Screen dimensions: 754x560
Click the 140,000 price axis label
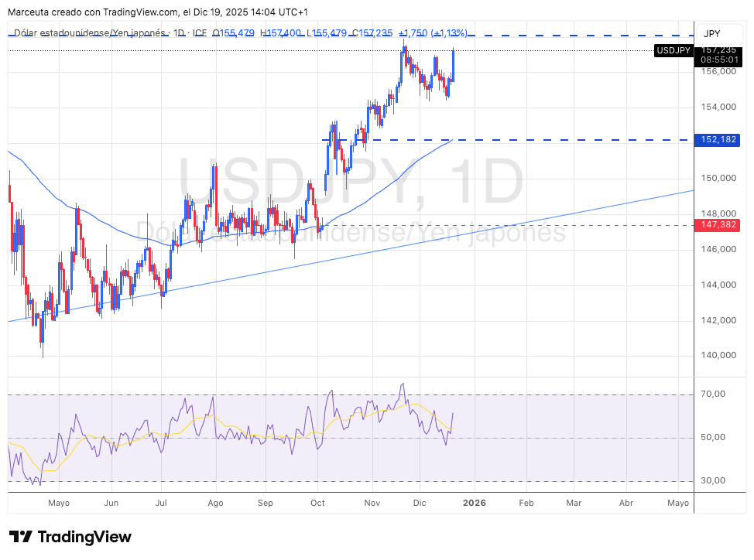point(718,356)
